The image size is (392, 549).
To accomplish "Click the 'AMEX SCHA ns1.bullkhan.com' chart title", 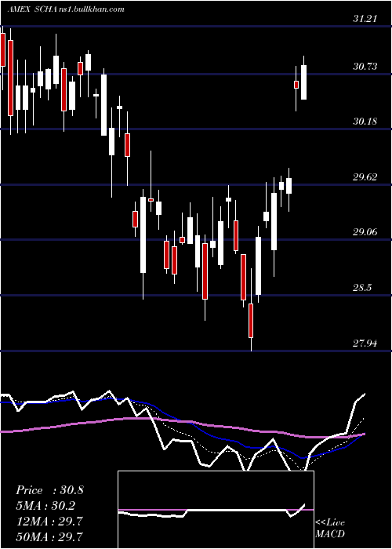I will click(x=66, y=9).
